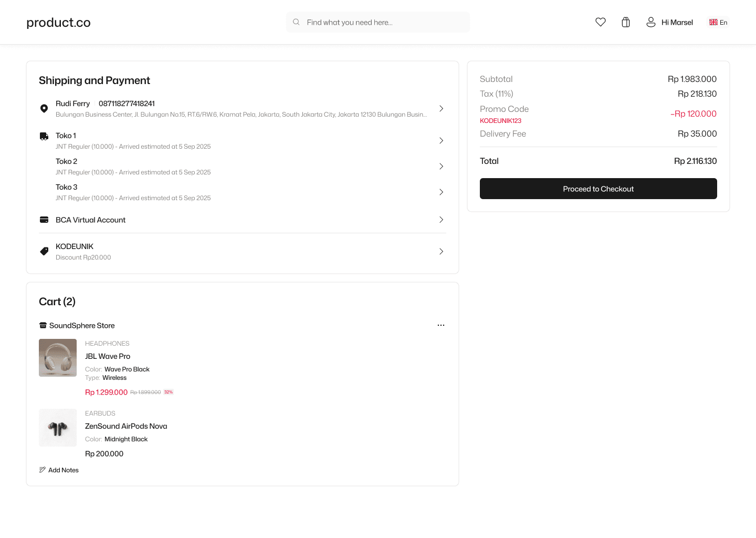The width and height of the screenshot is (756, 538).
Task: Open the wishlist heart icon
Action: (x=600, y=22)
